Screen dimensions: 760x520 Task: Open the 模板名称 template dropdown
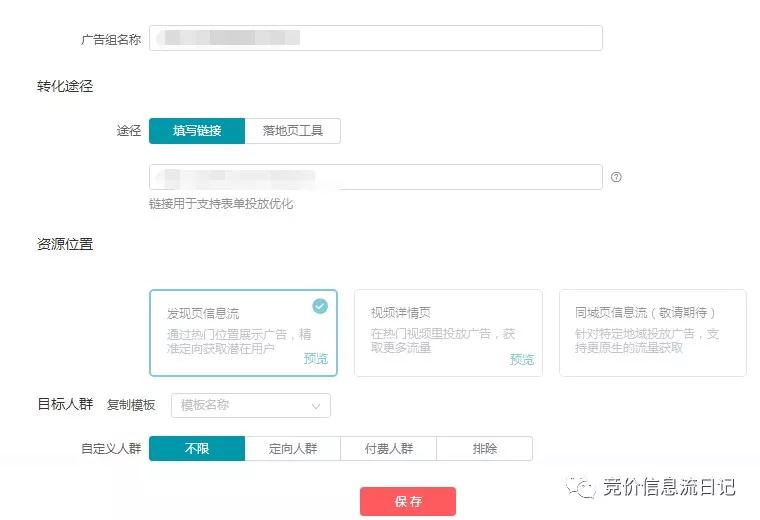coord(251,405)
